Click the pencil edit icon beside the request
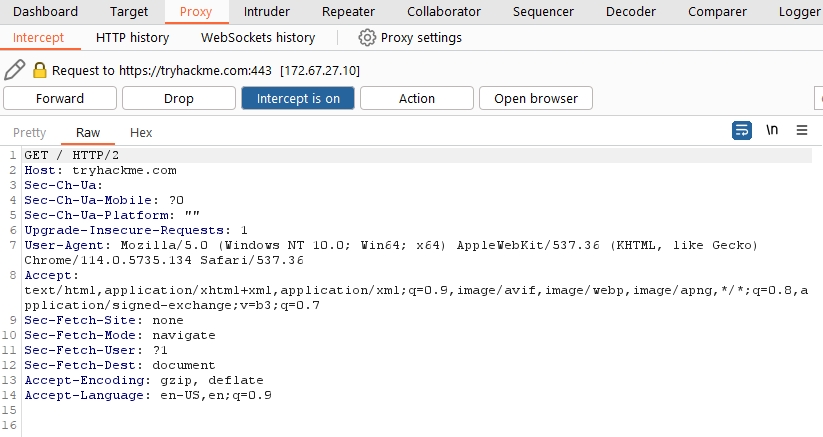The image size is (823, 437). tap(14, 70)
